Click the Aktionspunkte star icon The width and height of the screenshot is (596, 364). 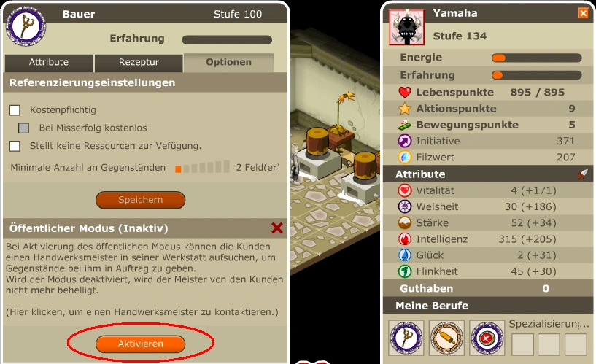click(x=404, y=109)
